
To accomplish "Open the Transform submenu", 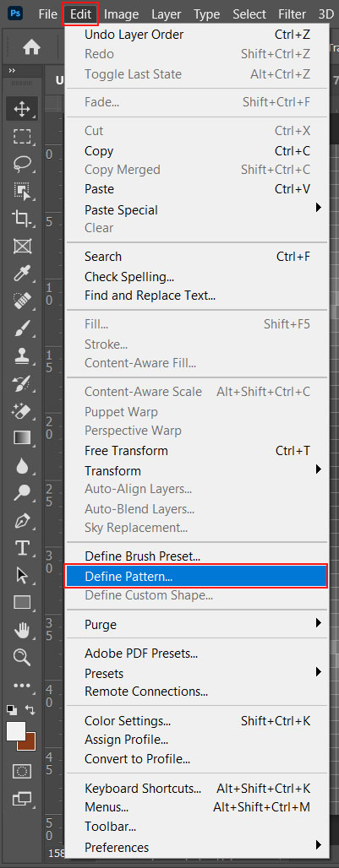I will tap(197, 470).
